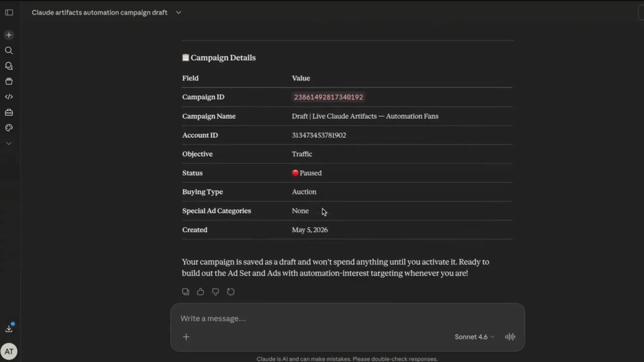
Task: Click the Created field label
Action: [195, 230]
